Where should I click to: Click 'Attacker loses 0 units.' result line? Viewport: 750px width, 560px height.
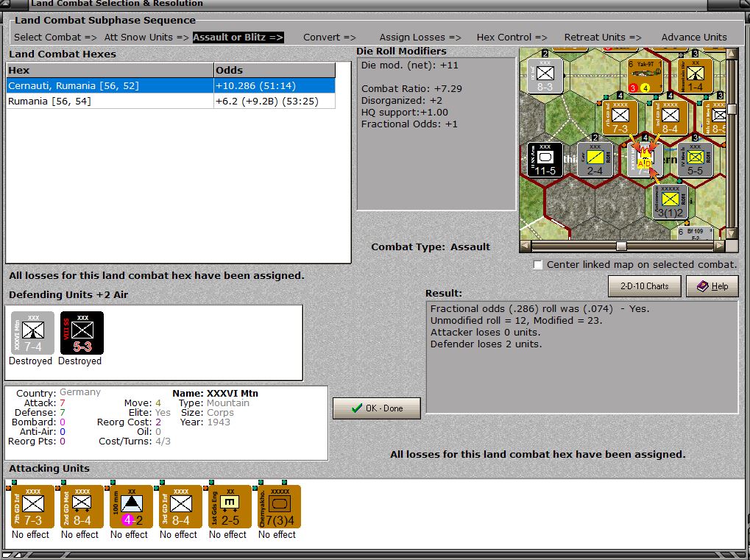click(x=485, y=332)
